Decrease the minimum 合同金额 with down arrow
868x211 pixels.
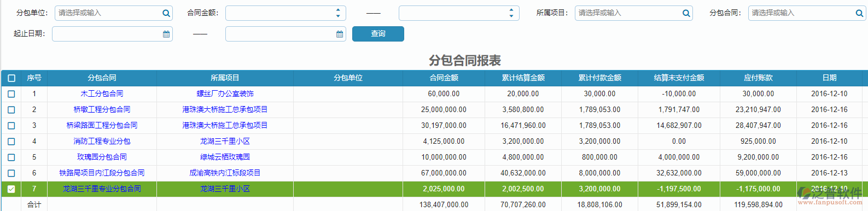click(338, 16)
